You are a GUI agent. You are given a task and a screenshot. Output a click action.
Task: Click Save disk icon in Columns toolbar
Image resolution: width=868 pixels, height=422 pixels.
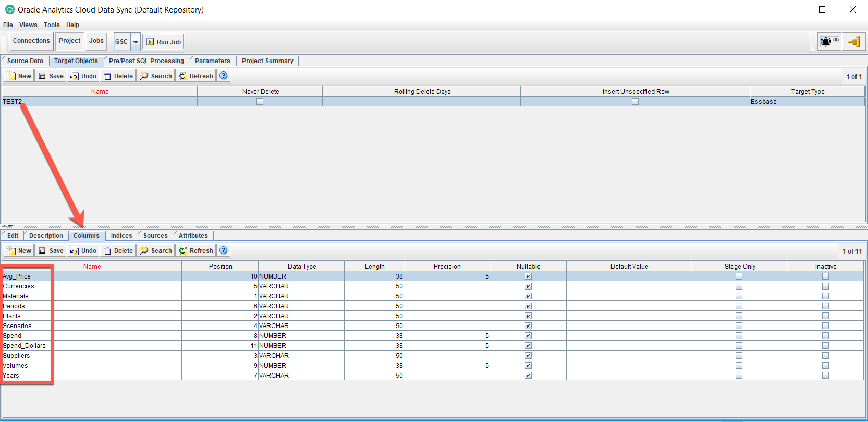43,251
